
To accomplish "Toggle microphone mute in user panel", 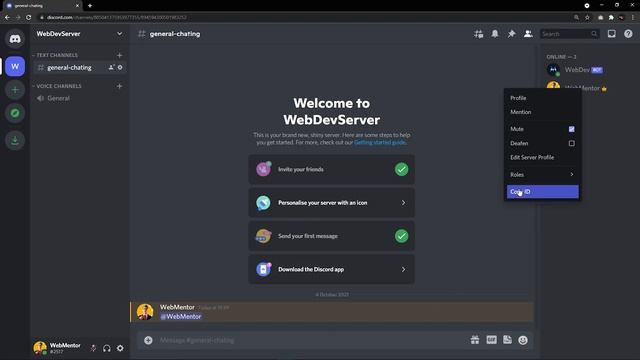I will click(x=93, y=348).
